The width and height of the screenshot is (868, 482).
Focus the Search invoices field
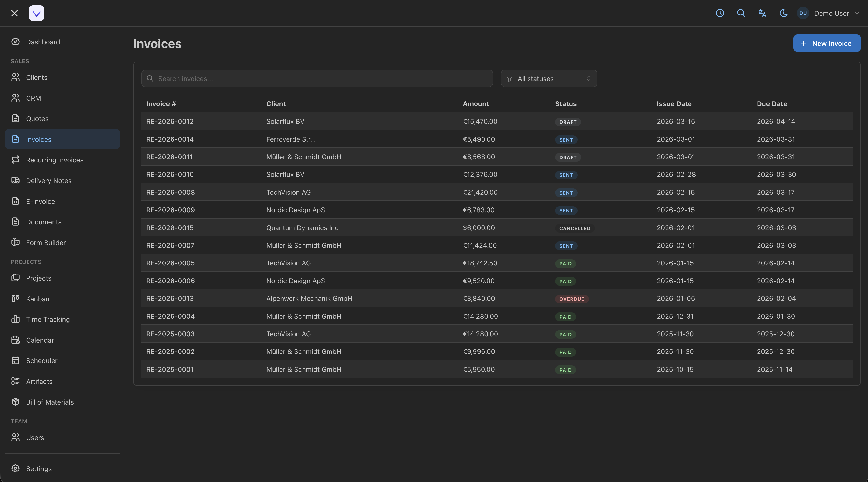317,79
